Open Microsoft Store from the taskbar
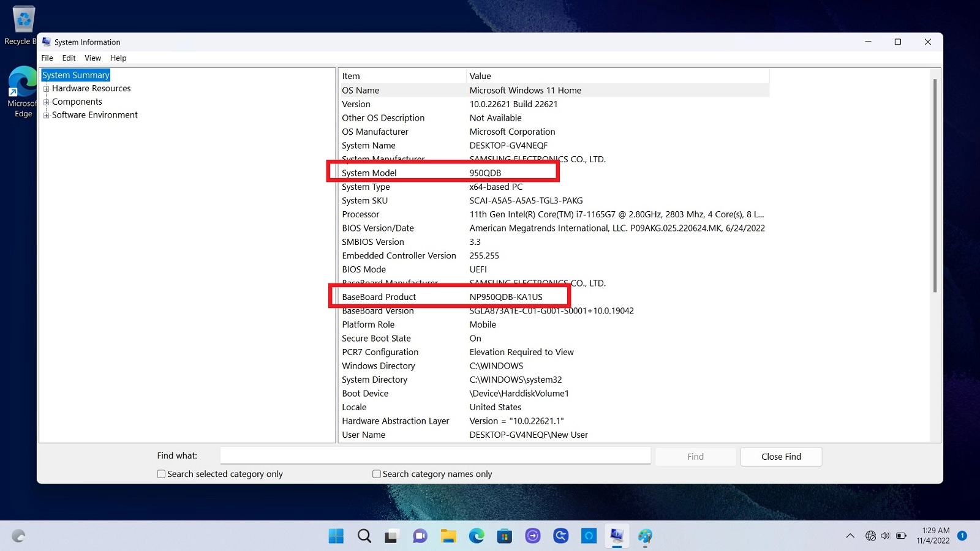Viewport: 980px width, 551px height. coord(505,536)
